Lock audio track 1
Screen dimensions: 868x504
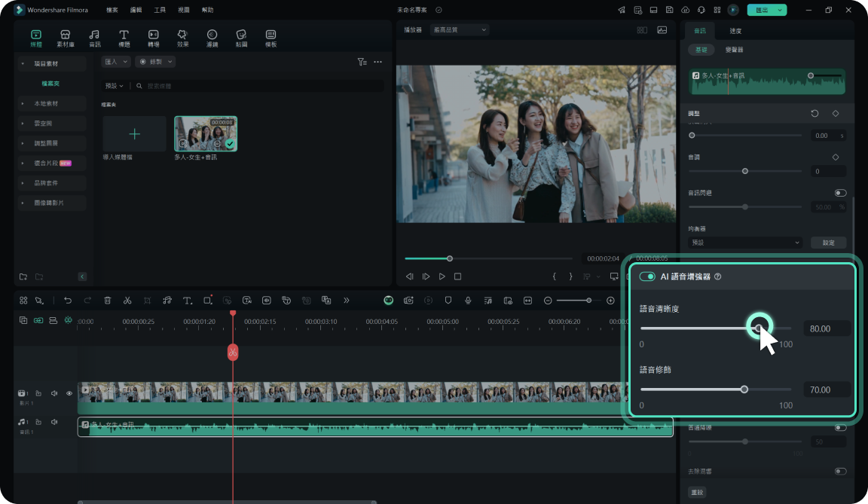tap(38, 422)
